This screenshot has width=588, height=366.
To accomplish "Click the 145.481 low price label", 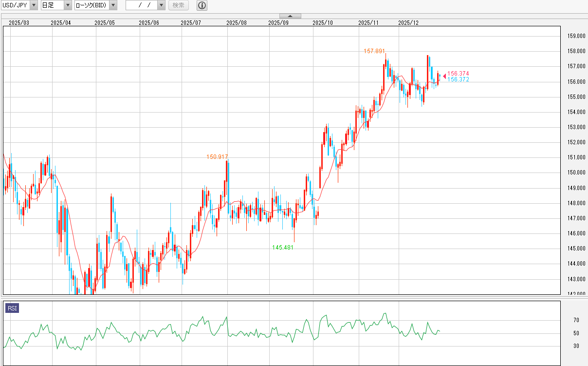I will (x=283, y=247).
